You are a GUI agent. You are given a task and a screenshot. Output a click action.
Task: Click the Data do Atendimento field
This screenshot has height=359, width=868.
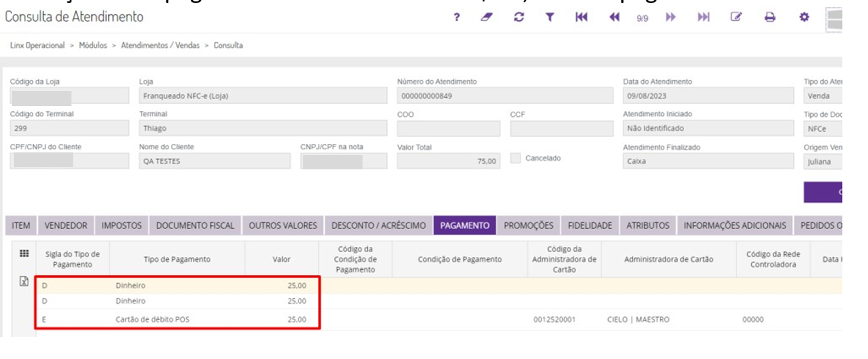(708, 96)
